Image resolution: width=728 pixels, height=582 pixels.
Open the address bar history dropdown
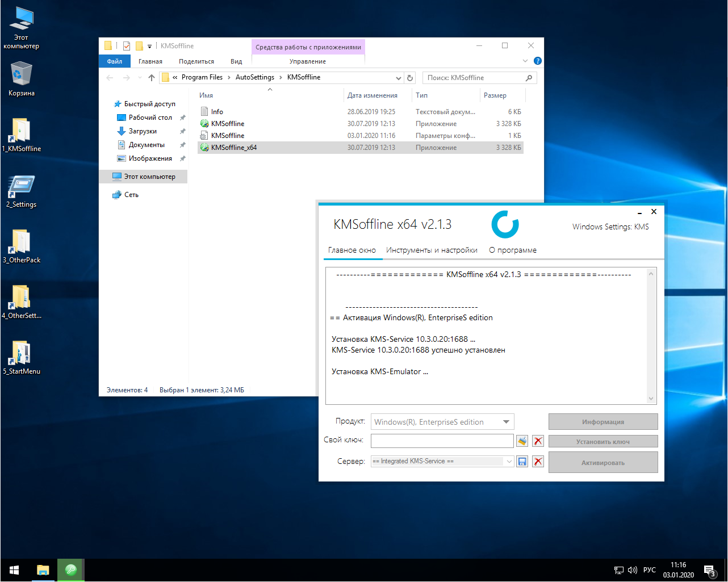pos(399,78)
